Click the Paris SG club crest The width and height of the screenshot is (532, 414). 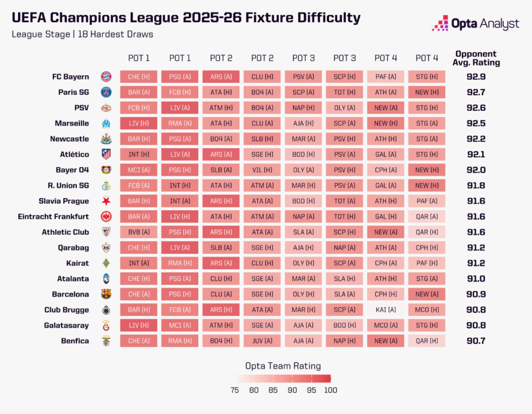coord(106,92)
